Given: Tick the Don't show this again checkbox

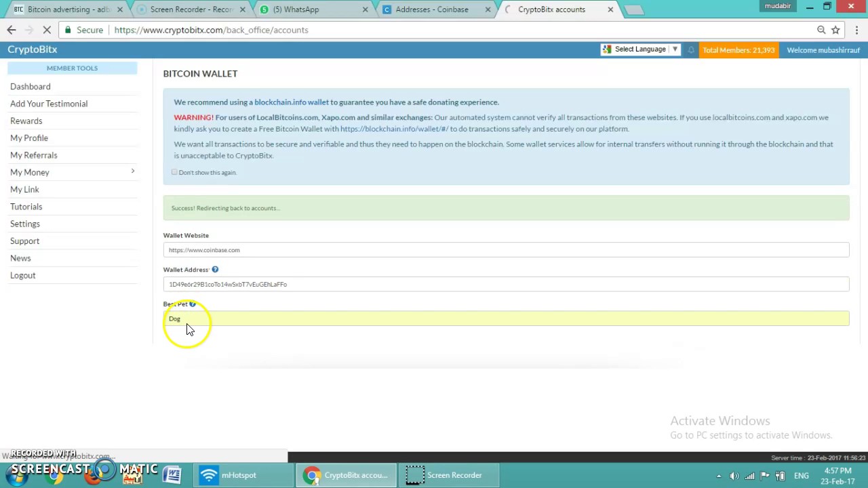Looking at the screenshot, I should (174, 172).
